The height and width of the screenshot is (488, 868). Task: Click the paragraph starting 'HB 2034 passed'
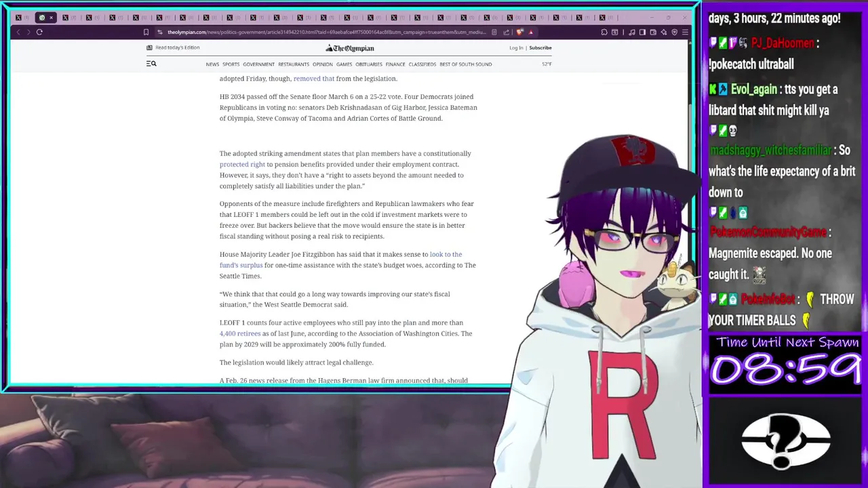pyautogui.click(x=348, y=107)
